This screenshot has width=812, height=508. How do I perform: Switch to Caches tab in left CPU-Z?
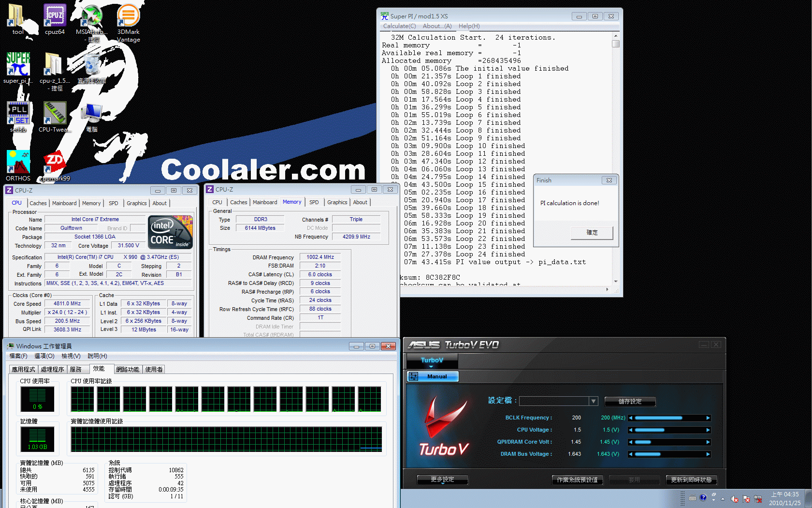(38, 203)
